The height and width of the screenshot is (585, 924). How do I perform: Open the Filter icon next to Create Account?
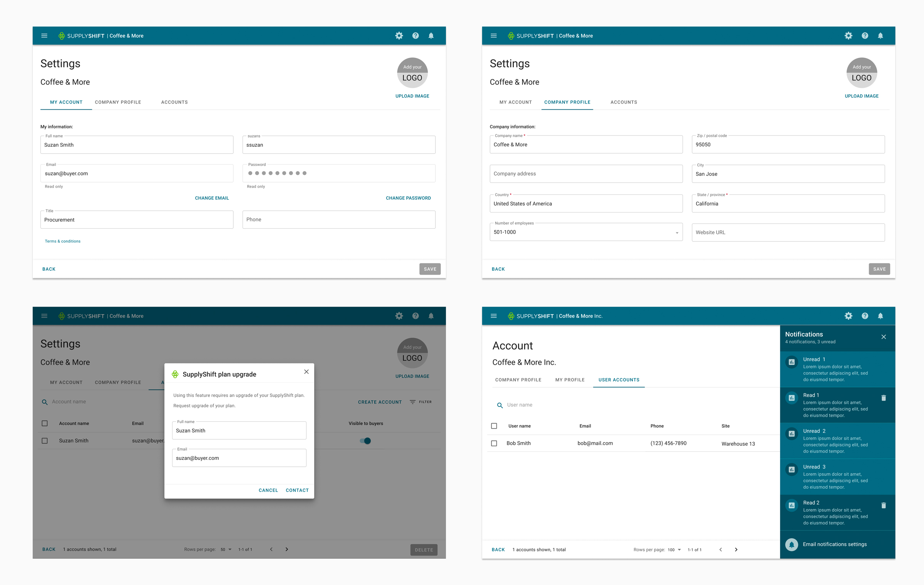pos(413,402)
